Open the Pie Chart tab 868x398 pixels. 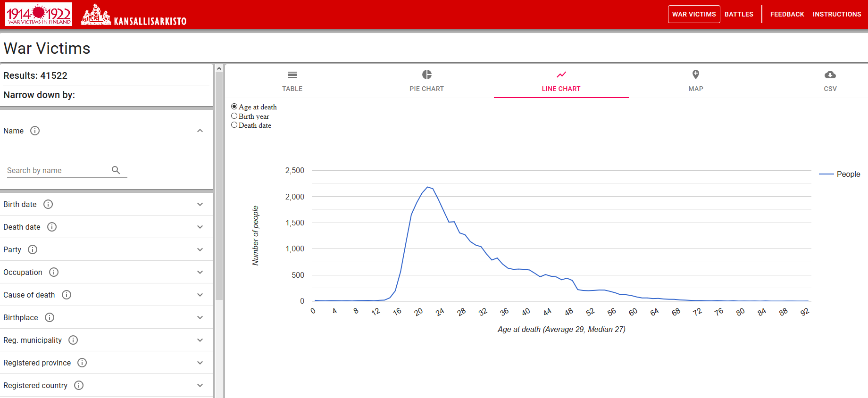tap(426, 81)
